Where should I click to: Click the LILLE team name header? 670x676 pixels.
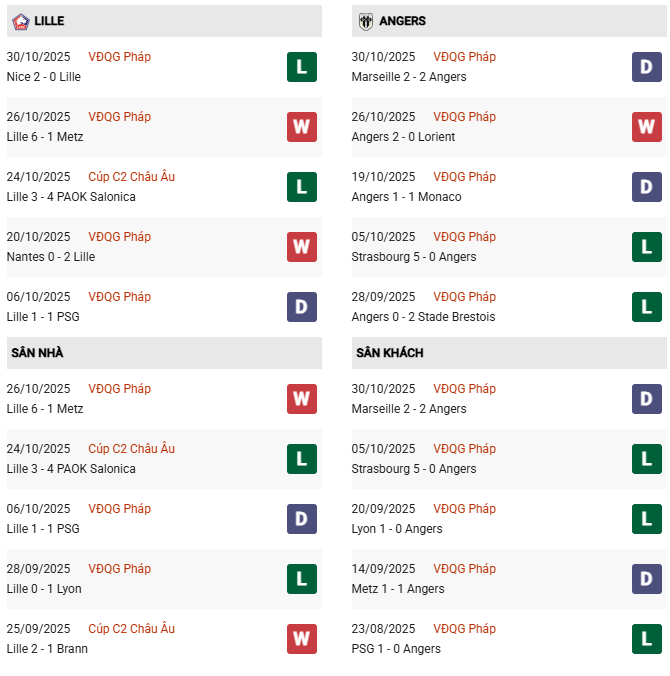pos(49,21)
